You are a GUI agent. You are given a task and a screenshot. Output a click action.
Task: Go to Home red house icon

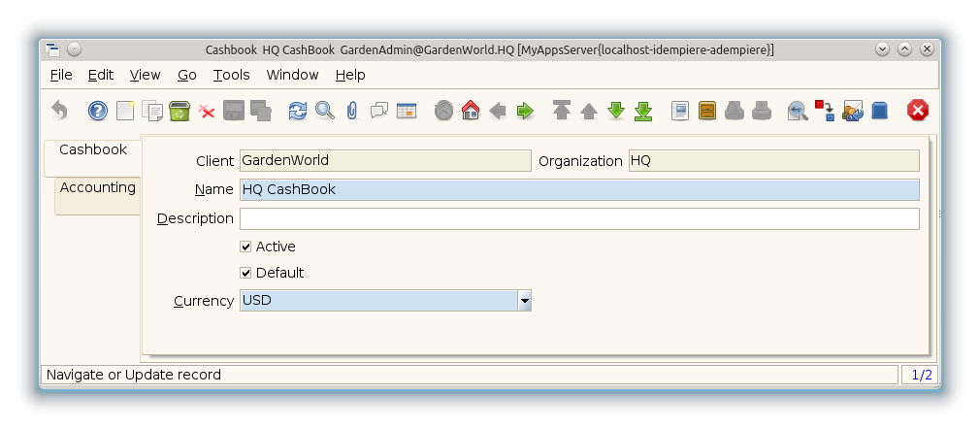[471, 111]
